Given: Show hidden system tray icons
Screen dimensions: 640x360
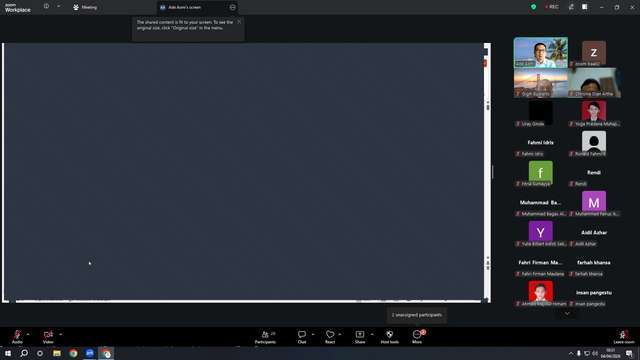Looking at the screenshot, I should pos(571,353).
